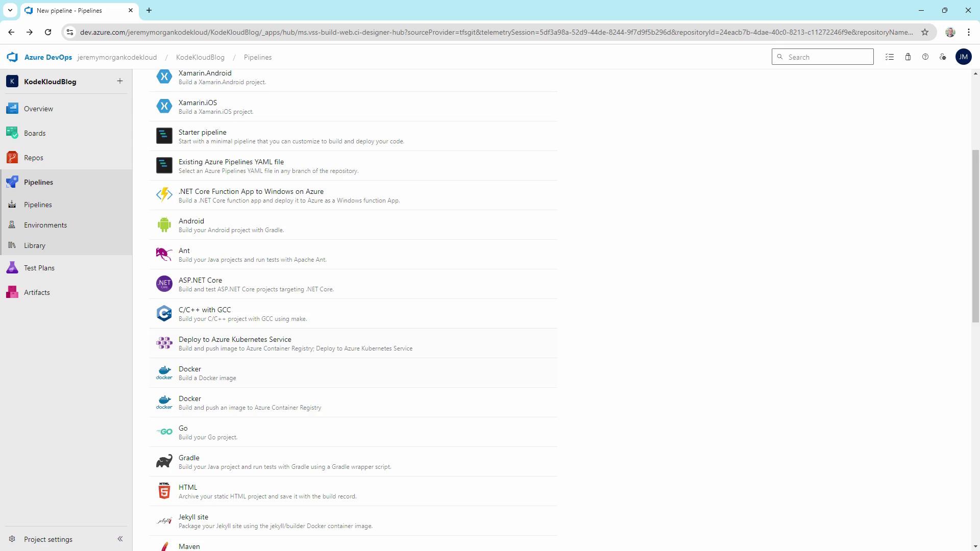Click the Azure DevOps logo icon
980x551 pixels.
pos(13,57)
